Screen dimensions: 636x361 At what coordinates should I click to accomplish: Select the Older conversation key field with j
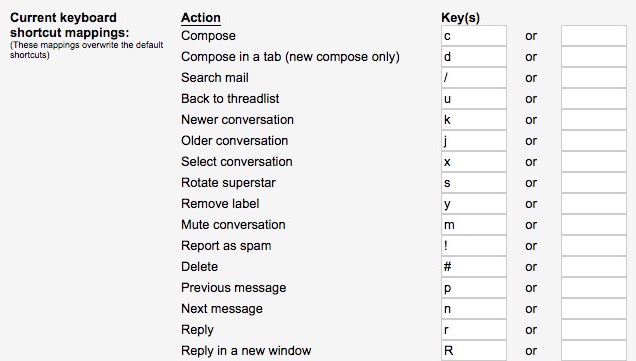point(474,141)
